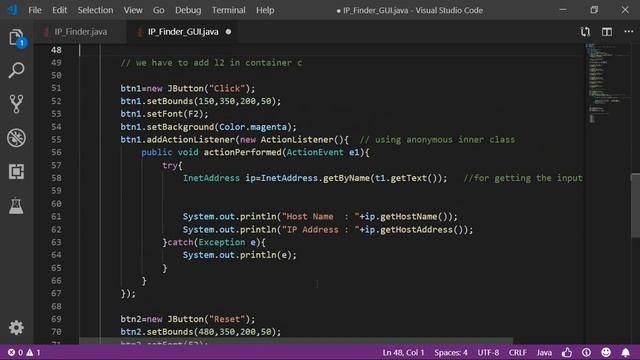640x360 pixels.
Task: Click the vertical editor scrollbar
Action: [x=635, y=205]
